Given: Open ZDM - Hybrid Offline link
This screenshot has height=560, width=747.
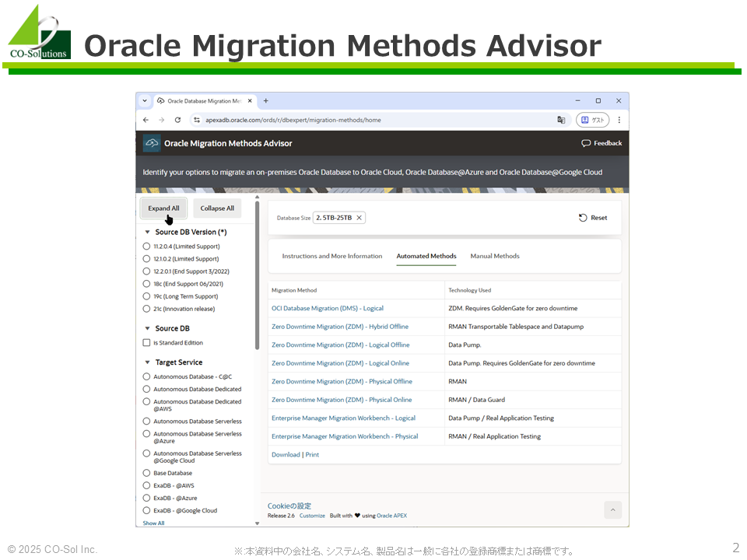Looking at the screenshot, I should (340, 326).
